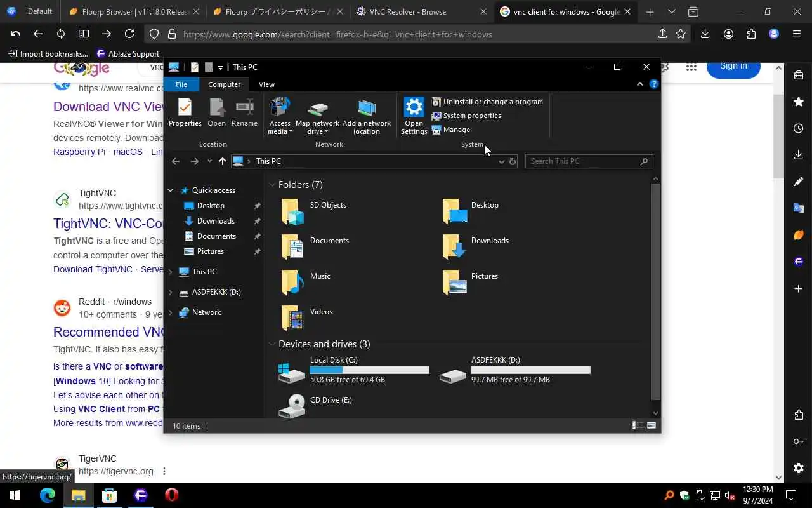This screenshot has width=812, height=508.
Task: Switch to details view layout
Action: click(x=638, y=425)
